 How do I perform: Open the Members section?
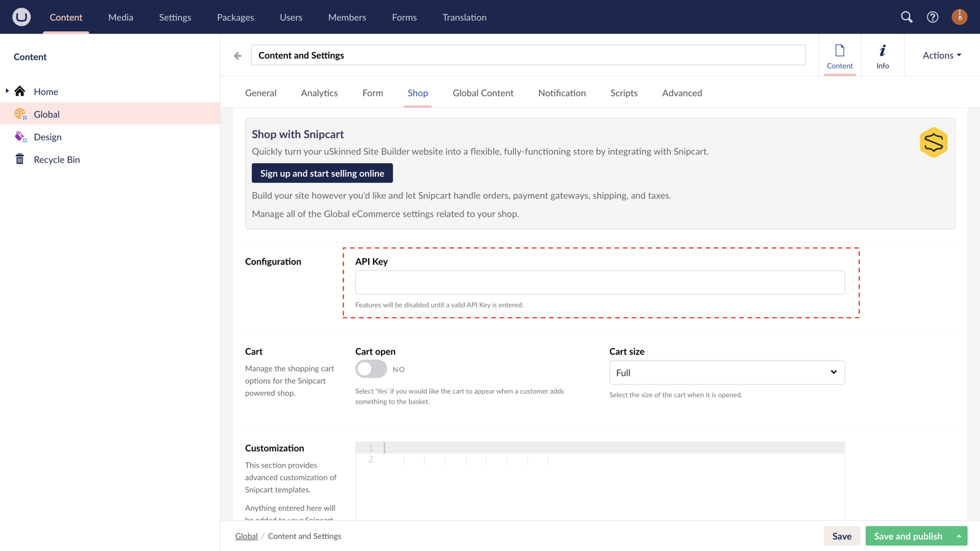[x=347, y=17]
